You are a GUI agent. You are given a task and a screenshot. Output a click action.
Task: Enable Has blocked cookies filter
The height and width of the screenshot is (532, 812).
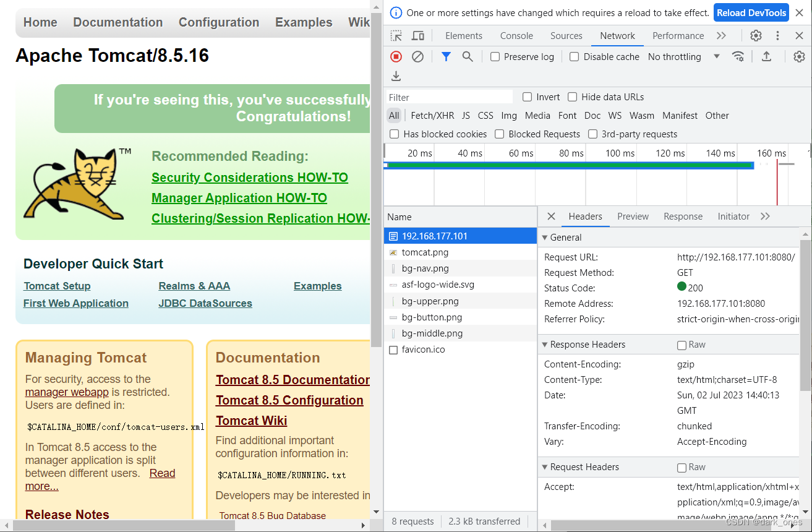click(394, 134)
